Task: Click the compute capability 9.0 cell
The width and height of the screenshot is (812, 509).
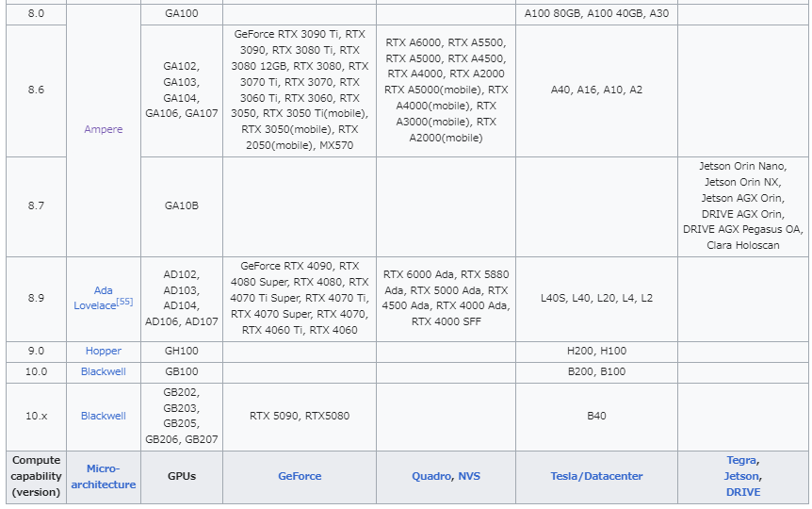Action: (x=36, y=352)
